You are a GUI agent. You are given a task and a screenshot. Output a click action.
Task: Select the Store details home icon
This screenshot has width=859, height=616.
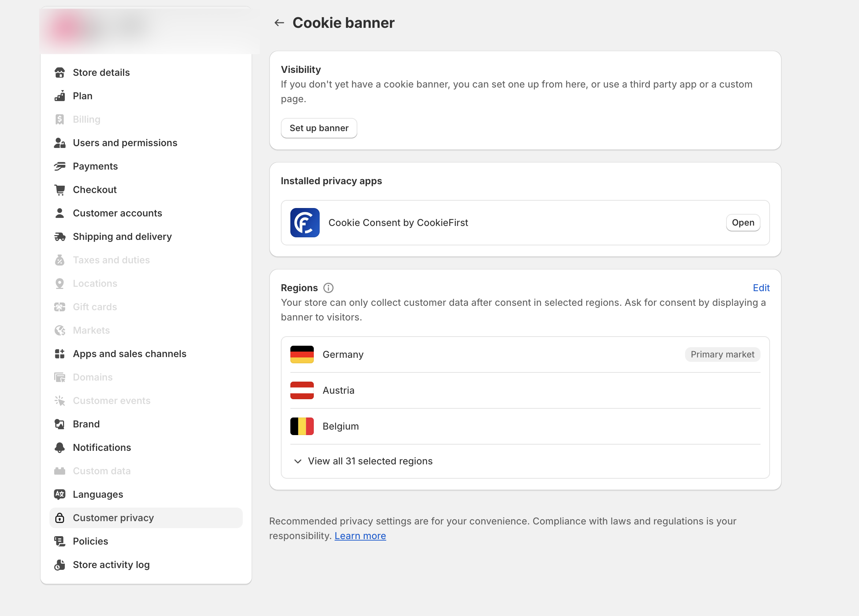pos(60,73)
